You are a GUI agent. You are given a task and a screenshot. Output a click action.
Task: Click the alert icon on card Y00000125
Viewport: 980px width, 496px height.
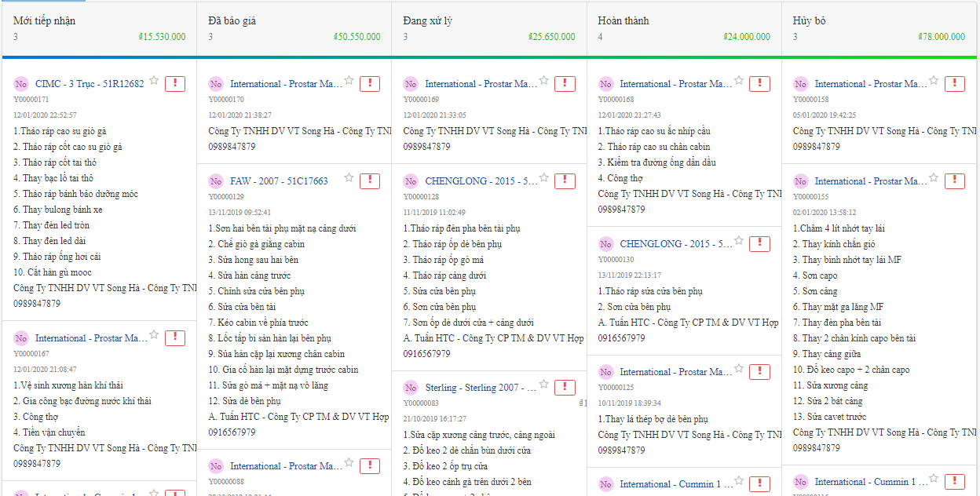(x=759, y=372)
